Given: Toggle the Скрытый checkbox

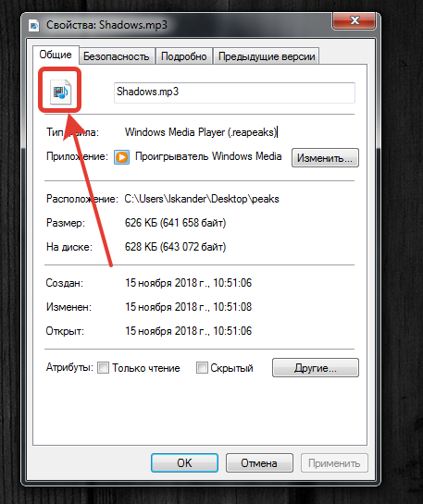Looking at the screenshot, I should pyautogui.click(x=202, y=367).
